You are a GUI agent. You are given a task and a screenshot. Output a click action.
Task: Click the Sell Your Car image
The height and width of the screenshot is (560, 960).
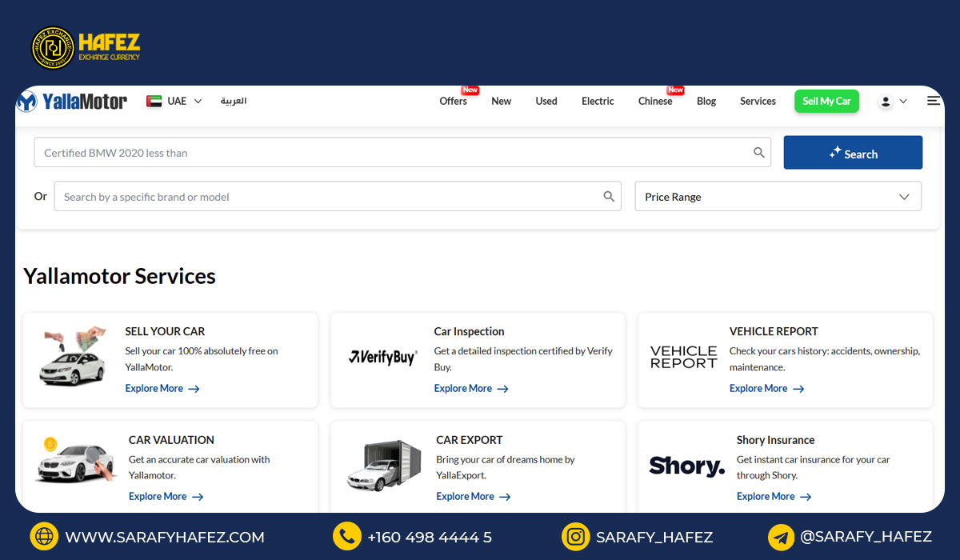[x=74, y=358]
